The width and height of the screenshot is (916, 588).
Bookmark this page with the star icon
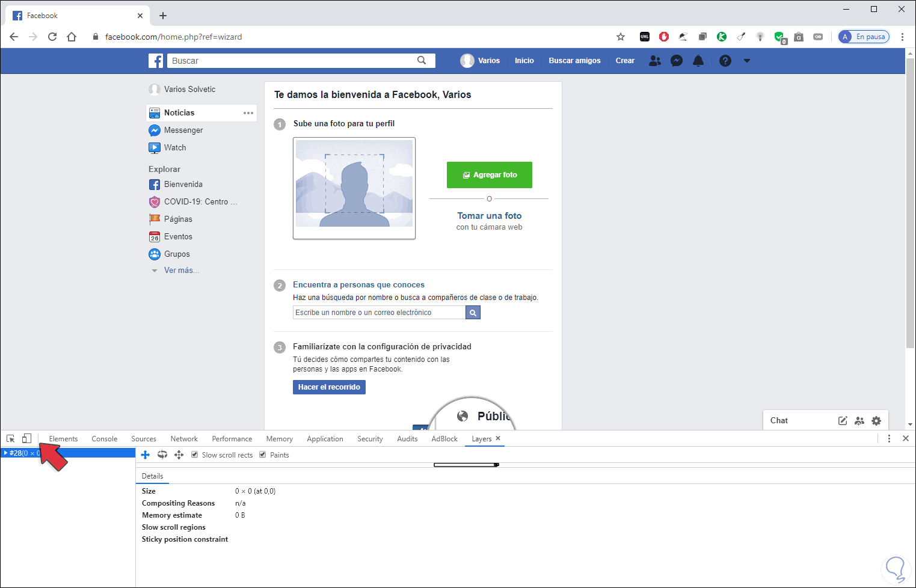(x=621, y=37)
